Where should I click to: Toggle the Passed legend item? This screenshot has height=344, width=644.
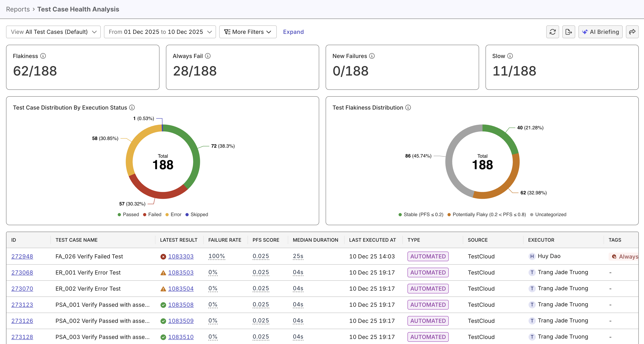[128, 214]
